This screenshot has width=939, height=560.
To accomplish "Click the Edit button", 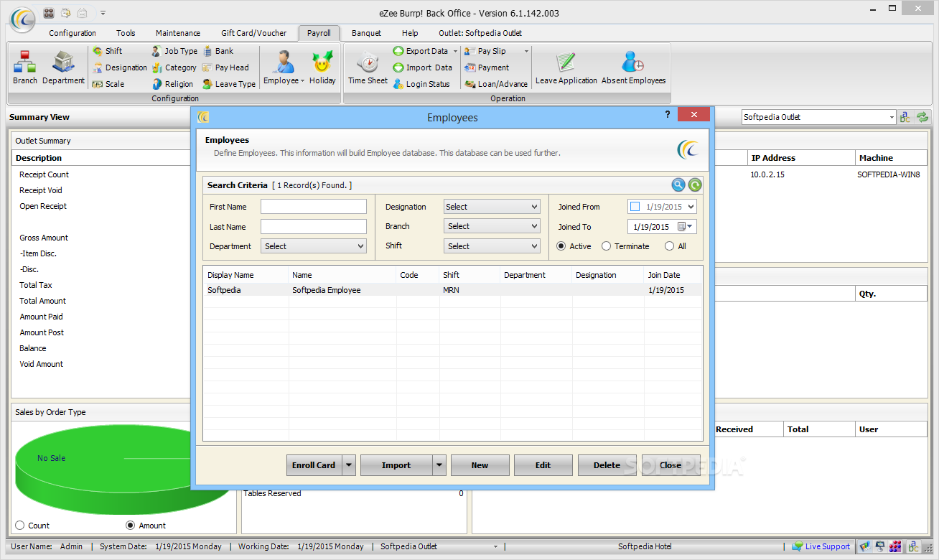I will [x=543, y=465].
